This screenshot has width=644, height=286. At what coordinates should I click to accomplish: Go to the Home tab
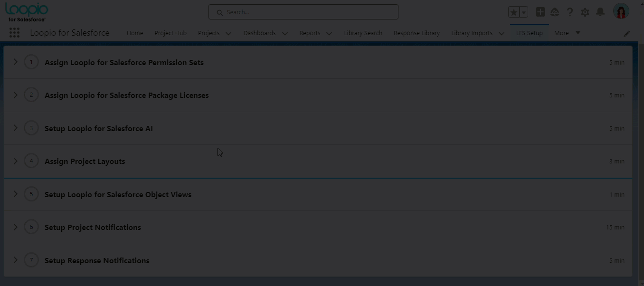(135, 33)
